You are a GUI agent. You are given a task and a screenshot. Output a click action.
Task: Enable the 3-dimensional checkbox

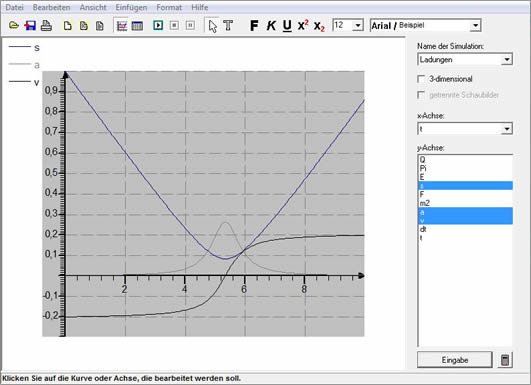[421, 79]
